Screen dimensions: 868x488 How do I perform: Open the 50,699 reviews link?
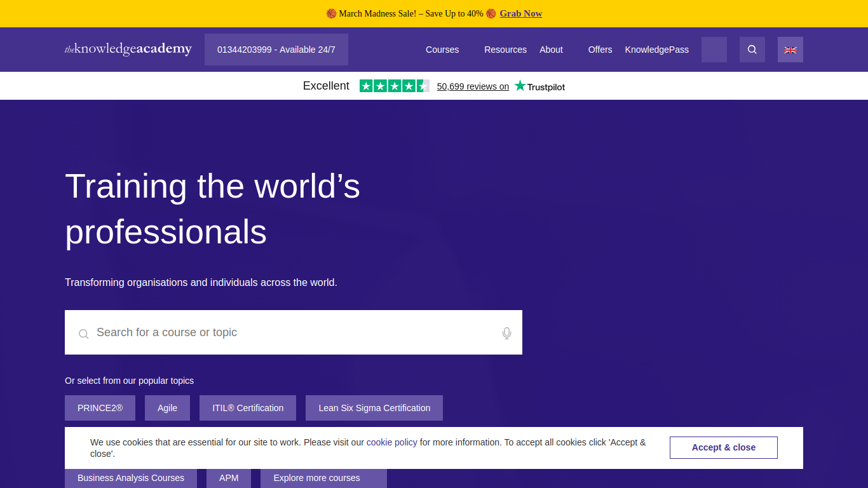(473, 86)
